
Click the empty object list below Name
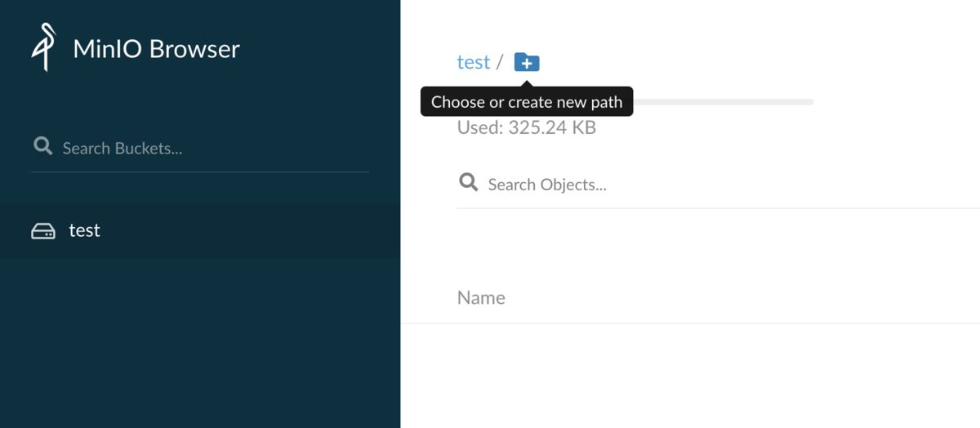coord(690,376)
